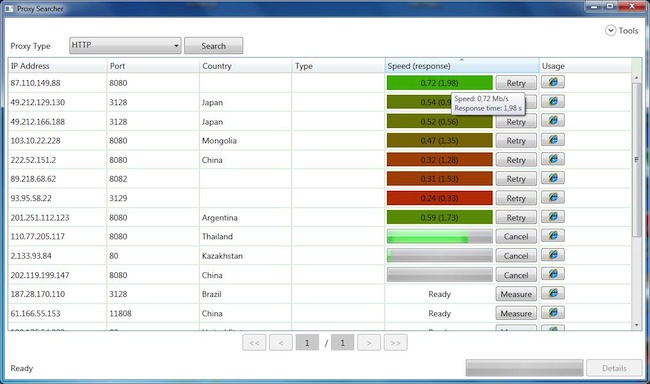Measure speed of Brazil proxy 187.28.170.110
The height and width of the screenshot is (384, 650).
click(x=516, y=294)
